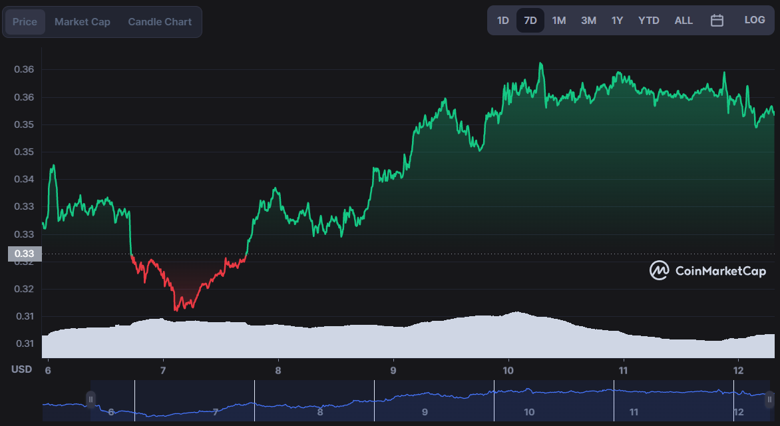780x426 pixels.
Task: Click the 0.34 y-axis price label
Action: point(24,179)
